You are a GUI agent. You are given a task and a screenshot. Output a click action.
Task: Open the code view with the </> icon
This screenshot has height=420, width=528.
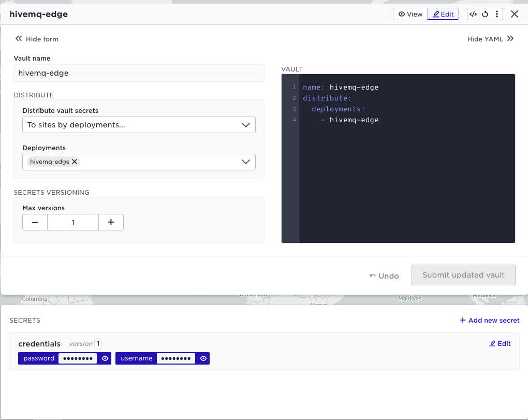click(473, 14)
